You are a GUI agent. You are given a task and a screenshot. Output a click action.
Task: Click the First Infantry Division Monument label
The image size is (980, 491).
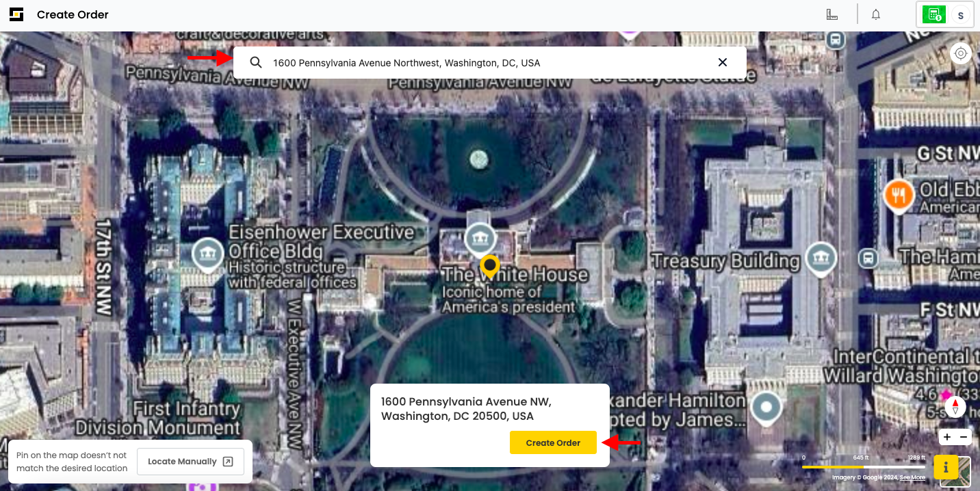[x=158, y=419]
